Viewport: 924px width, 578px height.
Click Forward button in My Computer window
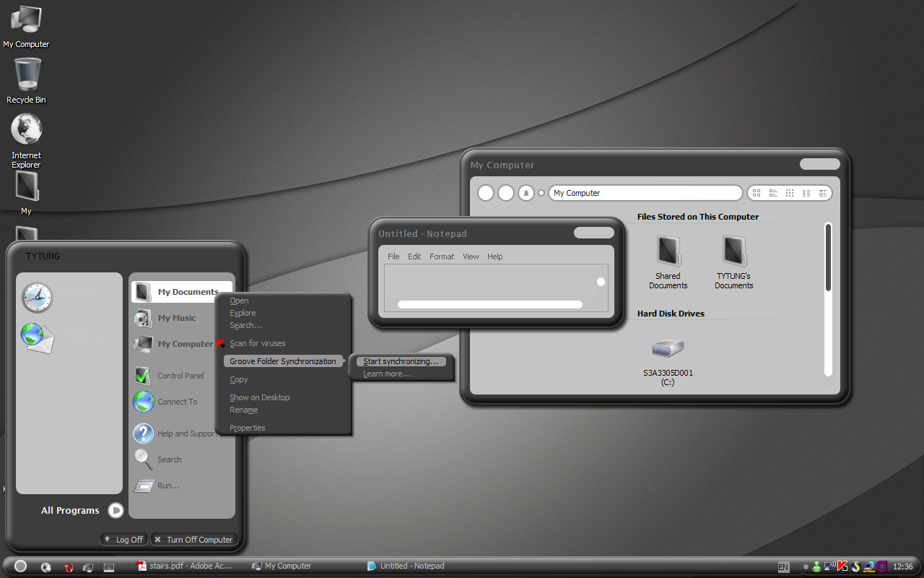506,193
